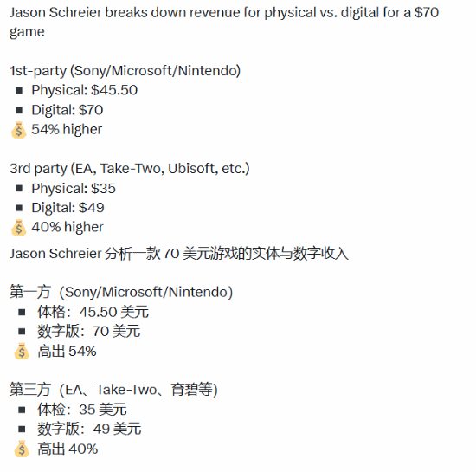The height and width of the screenshot is (472, 476).
Task: Click the 体检: 35 美元 line
Action: pyautogui.click(x=82, y=410)
